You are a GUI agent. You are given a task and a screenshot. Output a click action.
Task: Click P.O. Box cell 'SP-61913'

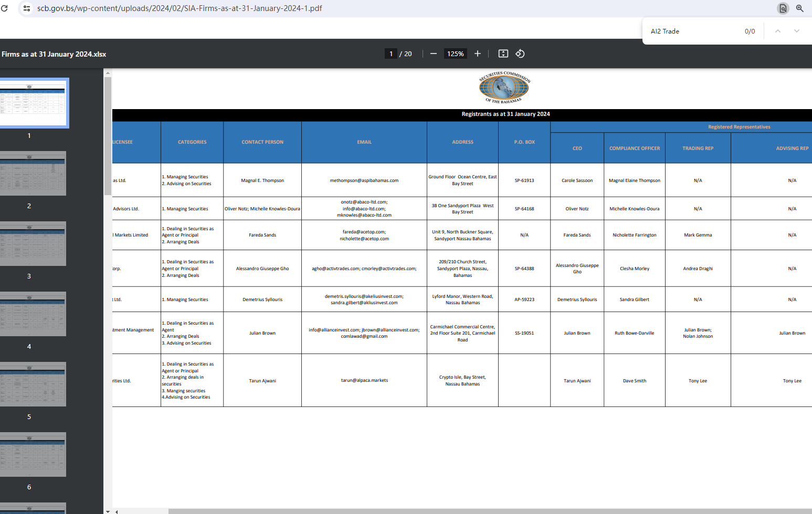tap(524, 180)
